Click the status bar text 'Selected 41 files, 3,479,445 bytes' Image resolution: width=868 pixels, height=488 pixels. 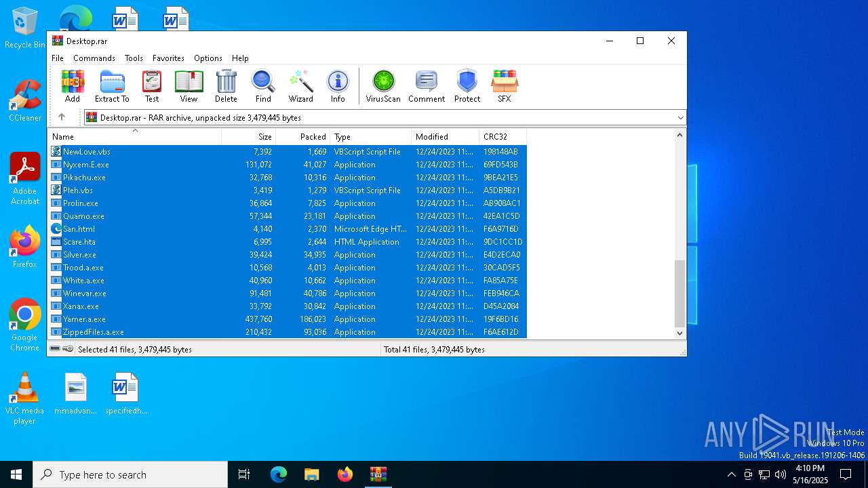click(135, 350)
